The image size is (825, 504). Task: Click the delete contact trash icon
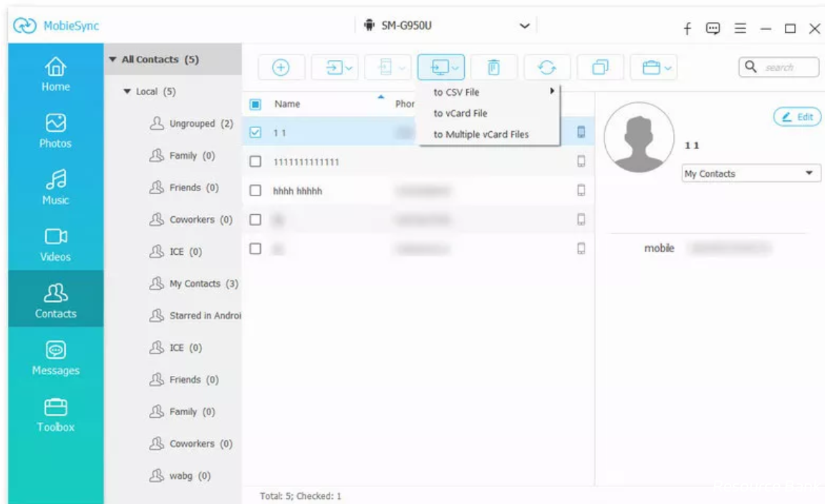493,67
